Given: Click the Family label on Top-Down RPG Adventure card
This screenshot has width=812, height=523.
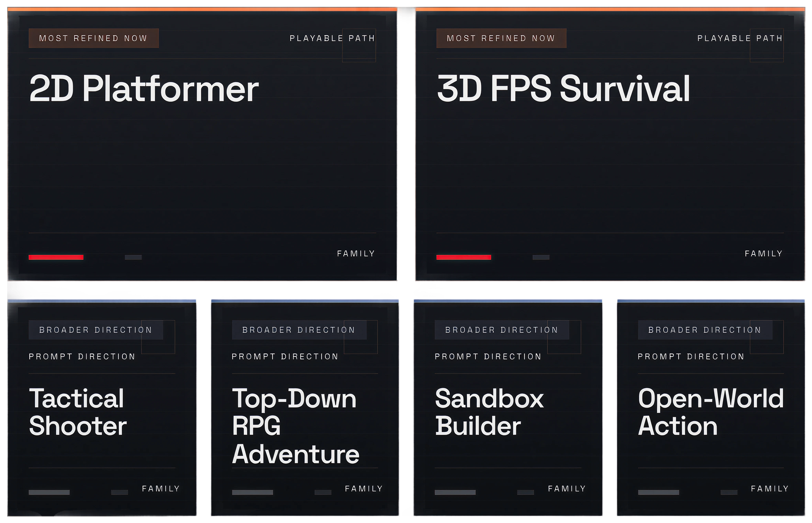Looking at the screenshot, I should click(364, 488).
